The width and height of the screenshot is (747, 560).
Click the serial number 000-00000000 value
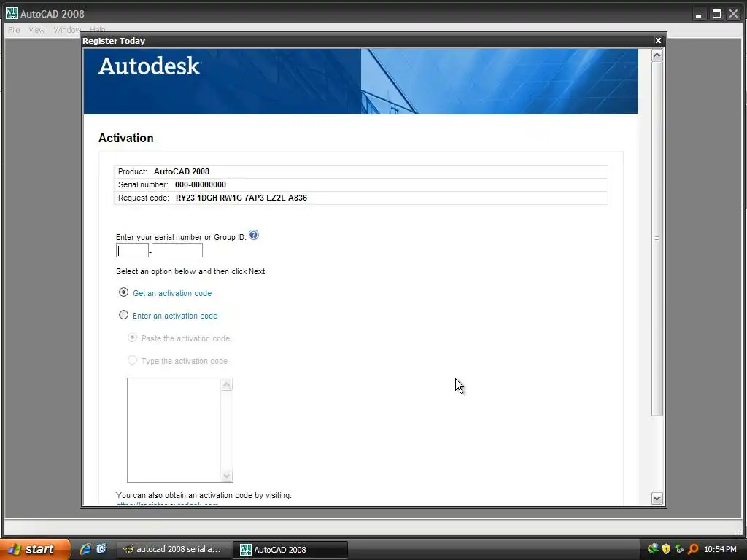[x=201, y=184]
